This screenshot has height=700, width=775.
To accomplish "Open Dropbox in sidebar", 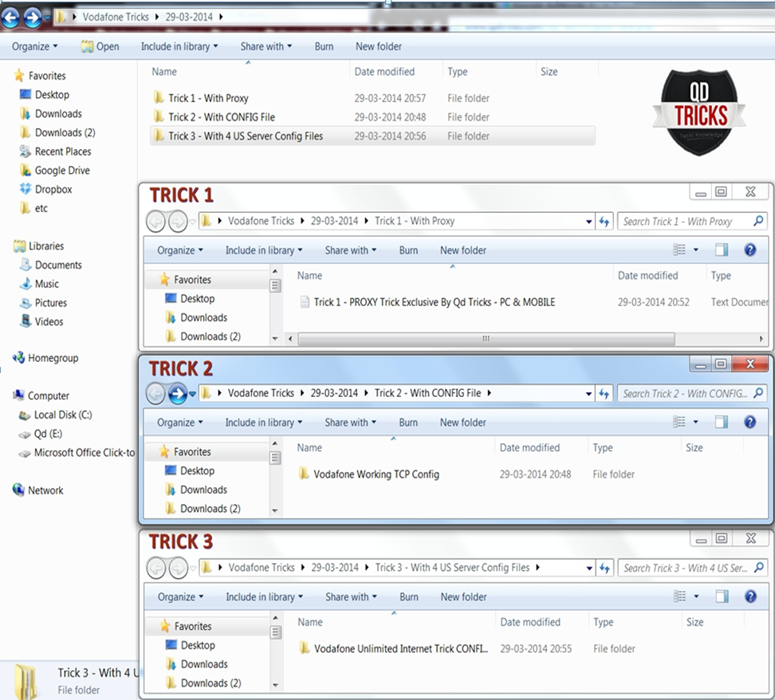I will pyautogui.click(x=46, y=189).
